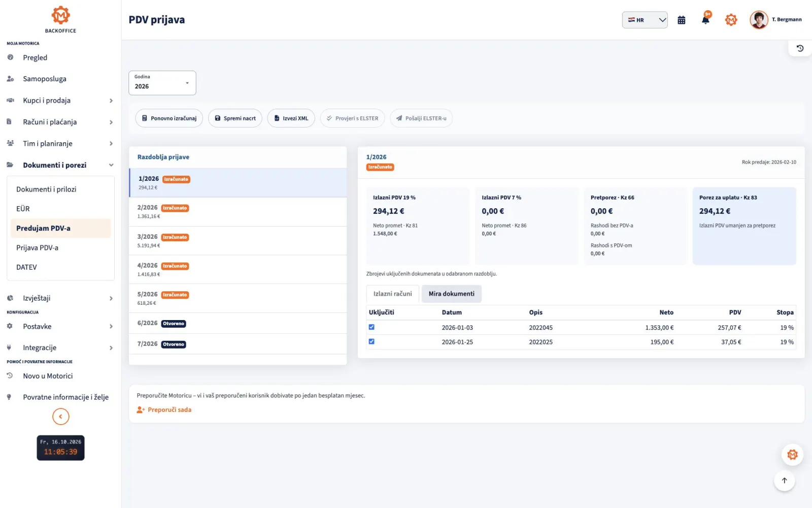Click the Ponovno izračunaj button
Image resolution: width=812 pixels, height=508 pixels.
pos(169,118)
